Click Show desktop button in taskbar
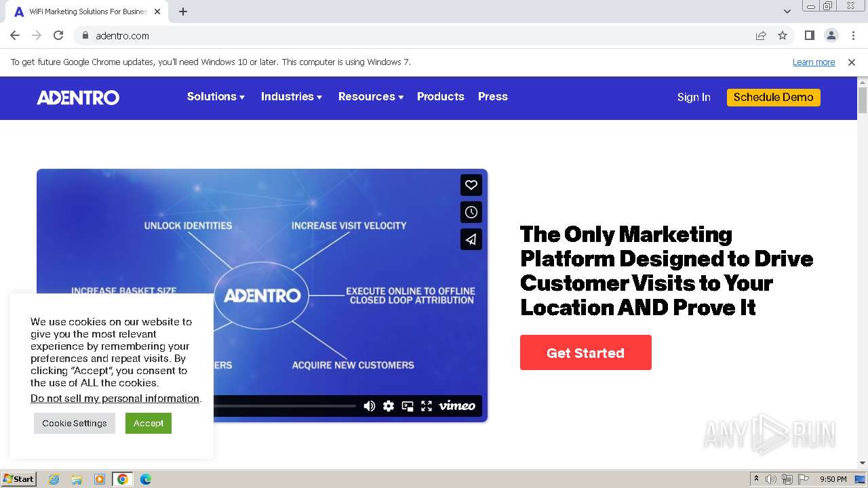 coord(861,479)
